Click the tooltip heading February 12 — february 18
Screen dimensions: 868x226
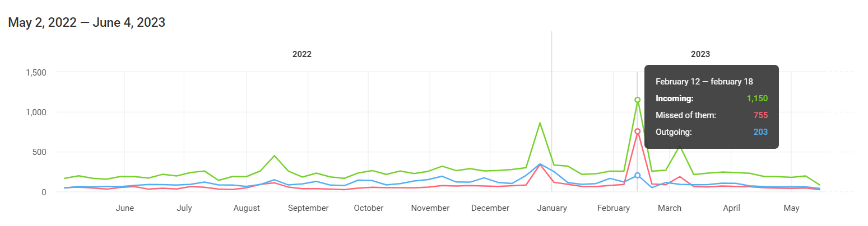(x=704, y=82)
